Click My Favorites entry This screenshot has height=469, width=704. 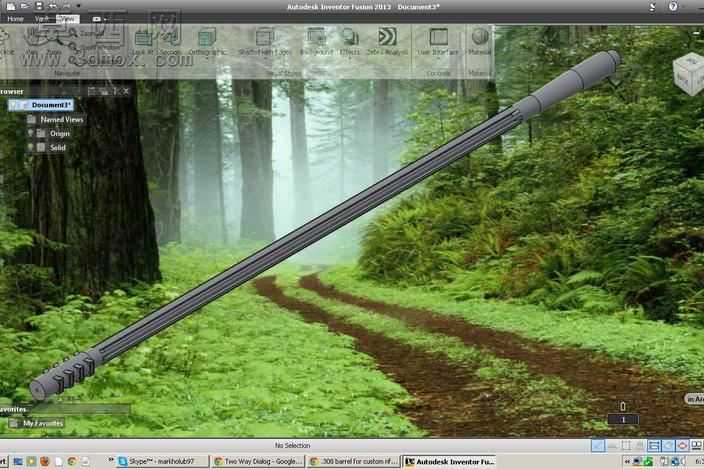point(43,423)
